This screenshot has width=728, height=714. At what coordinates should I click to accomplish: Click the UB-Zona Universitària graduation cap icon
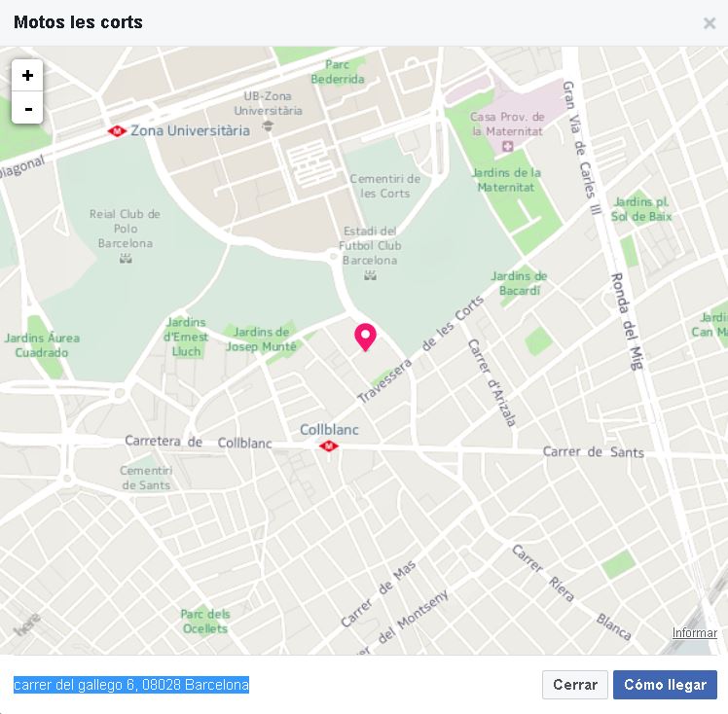tap(268, 125)
